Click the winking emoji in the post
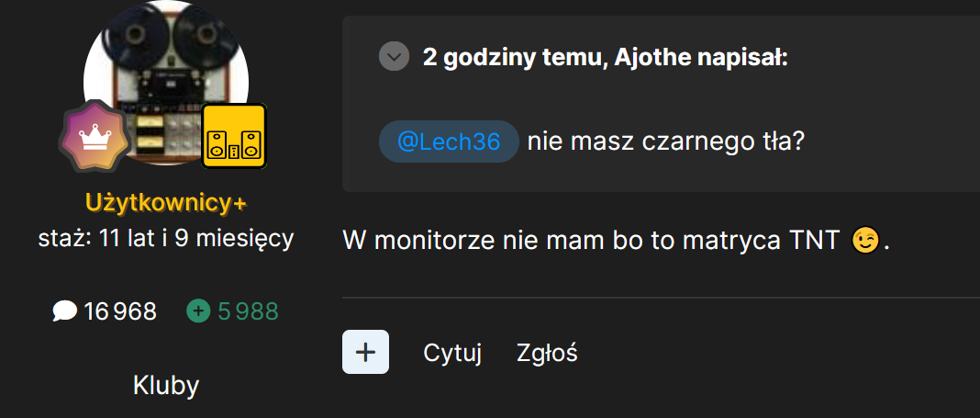The height and width of the screenshot is (418, 980). pyautogui.click(x=865, y=241)
